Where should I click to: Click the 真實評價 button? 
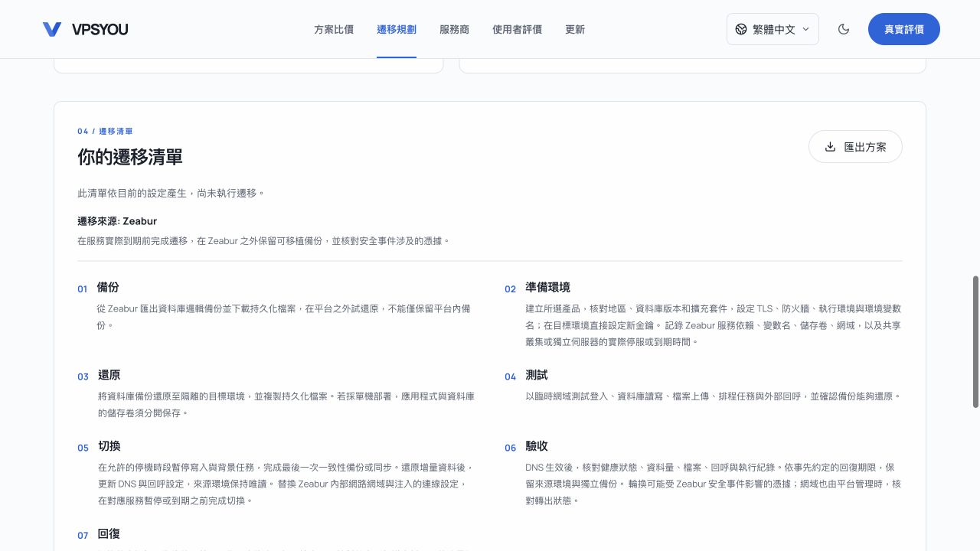point(904,29)
